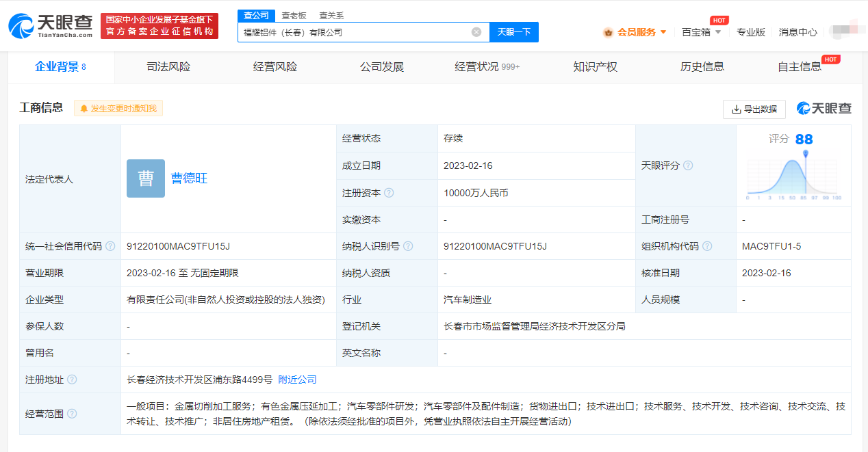Open the help icon beside 注册地址
The image size is (868, 452).
coord(72,380)
